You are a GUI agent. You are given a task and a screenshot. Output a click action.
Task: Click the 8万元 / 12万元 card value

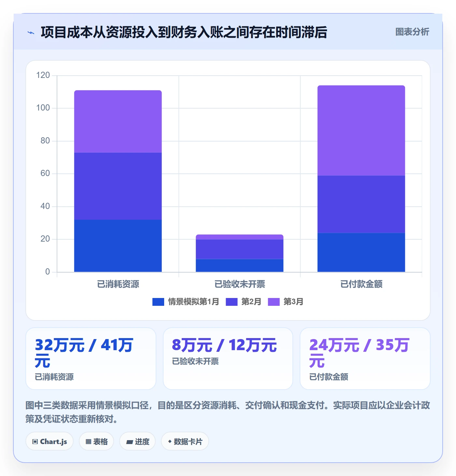pos(224,345)
